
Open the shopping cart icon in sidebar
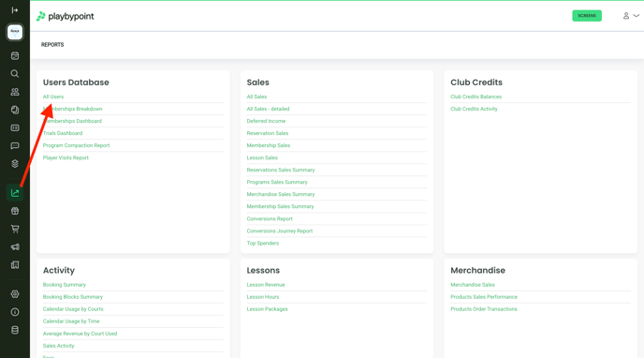[x=15, y=229]
